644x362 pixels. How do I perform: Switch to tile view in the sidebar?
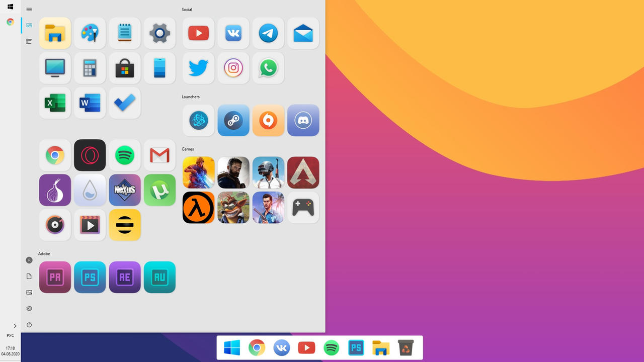[29, 25]
